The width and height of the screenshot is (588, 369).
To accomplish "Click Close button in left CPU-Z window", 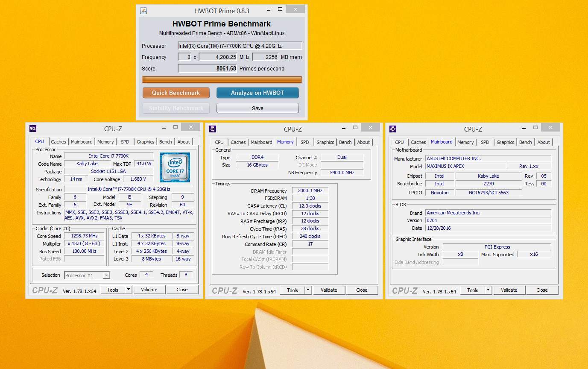I will coord(182,290).
